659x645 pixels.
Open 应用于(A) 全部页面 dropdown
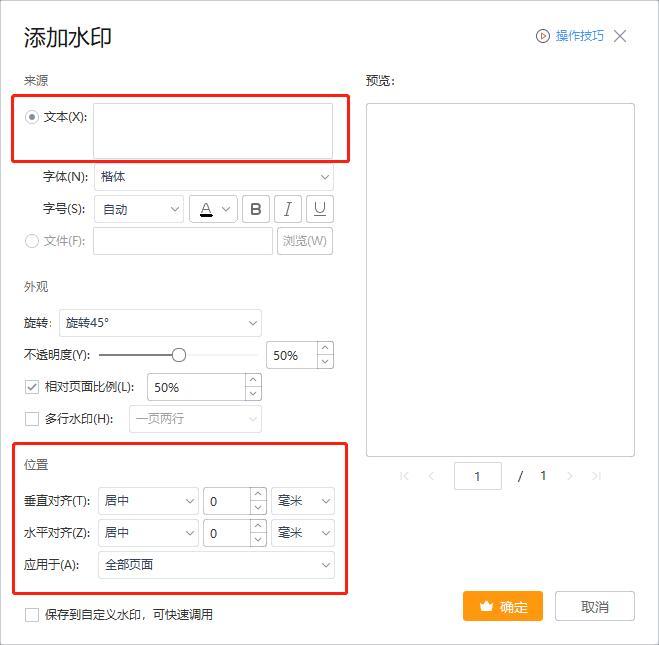coord(216,565)
